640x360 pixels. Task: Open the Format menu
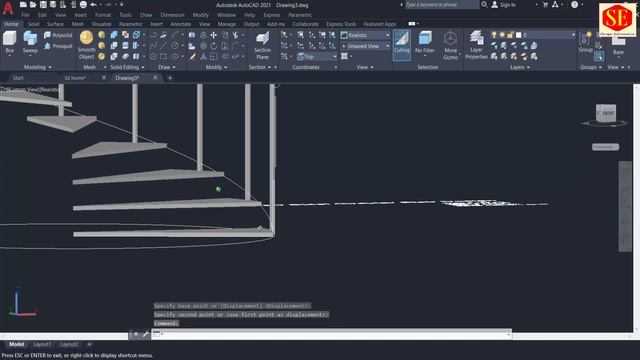(x=103, y=15)
